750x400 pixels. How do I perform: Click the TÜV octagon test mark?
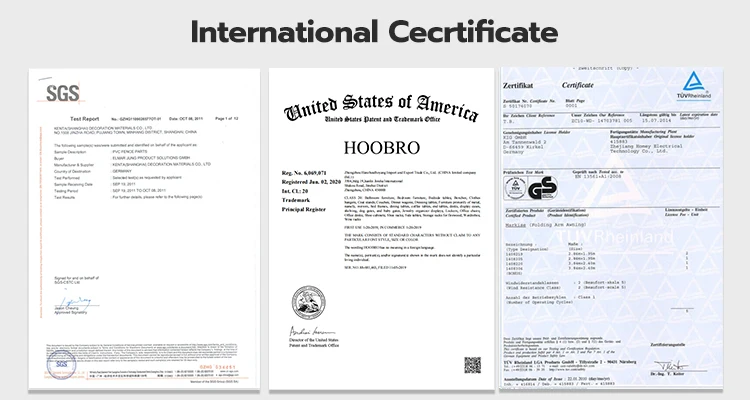(515, 188)
